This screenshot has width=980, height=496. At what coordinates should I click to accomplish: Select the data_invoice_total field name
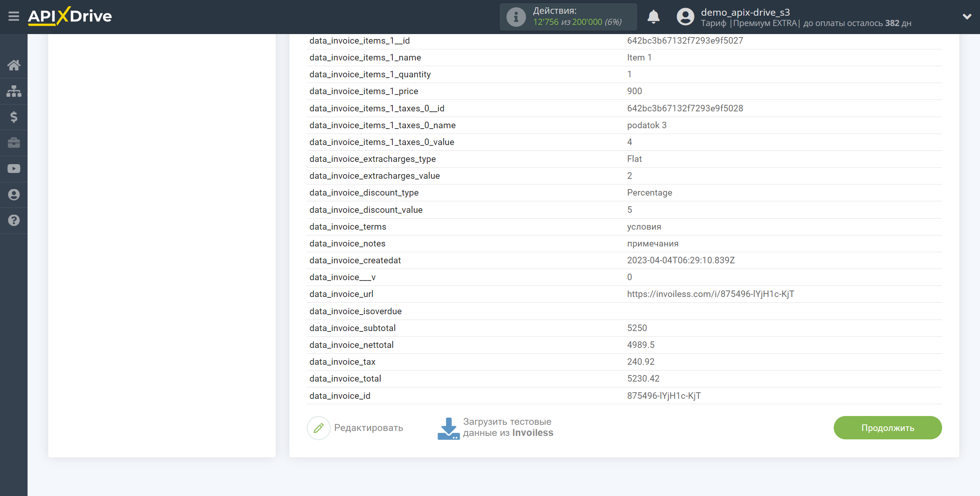[345, 379]
